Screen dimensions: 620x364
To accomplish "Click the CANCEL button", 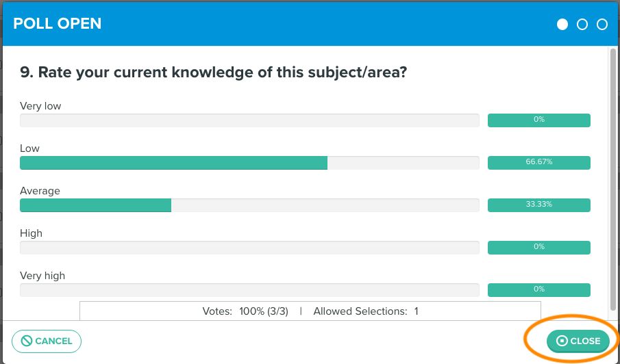I will pos(47,341).
